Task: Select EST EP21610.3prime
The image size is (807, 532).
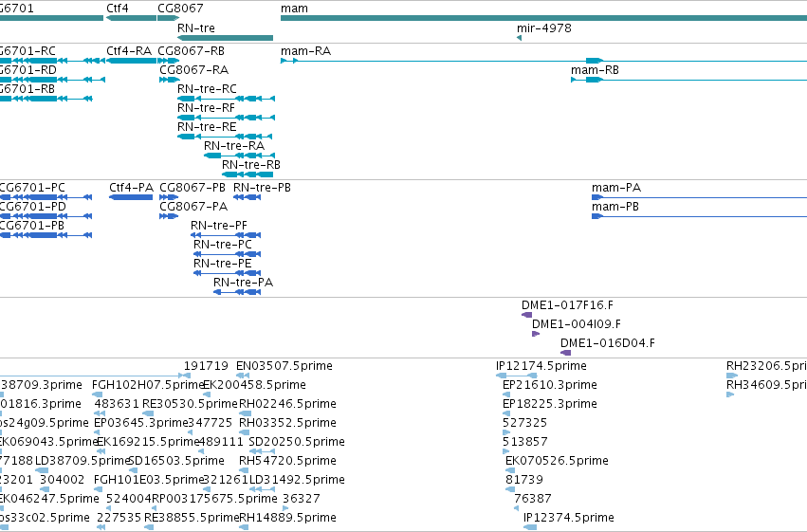Action: click(550, 385)
